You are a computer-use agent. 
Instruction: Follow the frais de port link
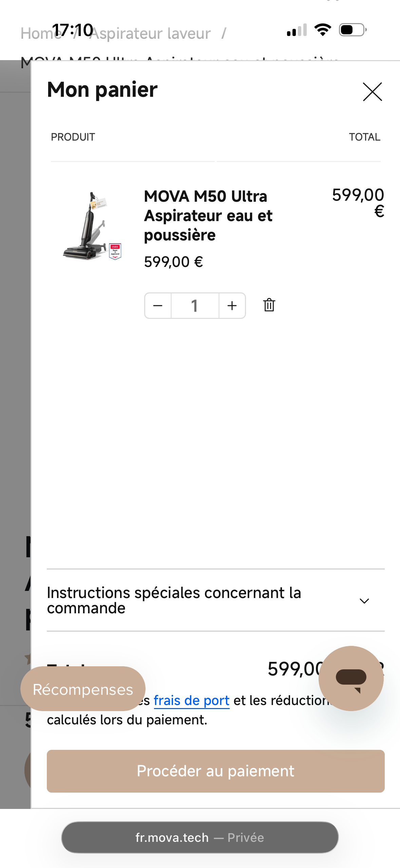click(x=191, y=701)
